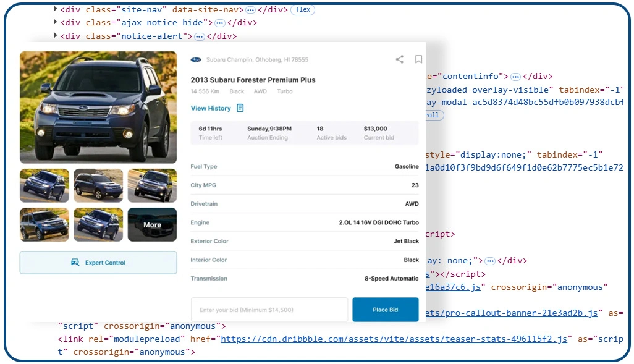Image resolution: width=634 pixels, height=364 pixels.
Task: Select the middle thumbnail in the bottom row
Action: 98,224
